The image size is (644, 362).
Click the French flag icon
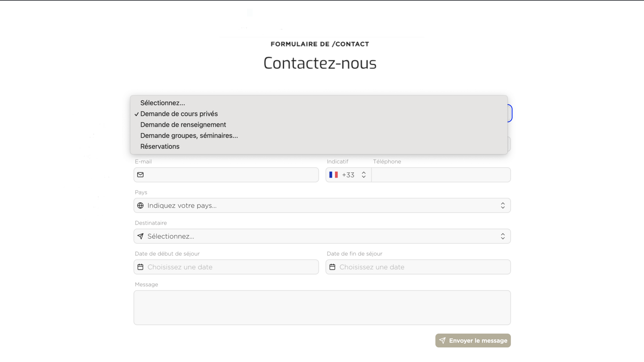point(333,175)
